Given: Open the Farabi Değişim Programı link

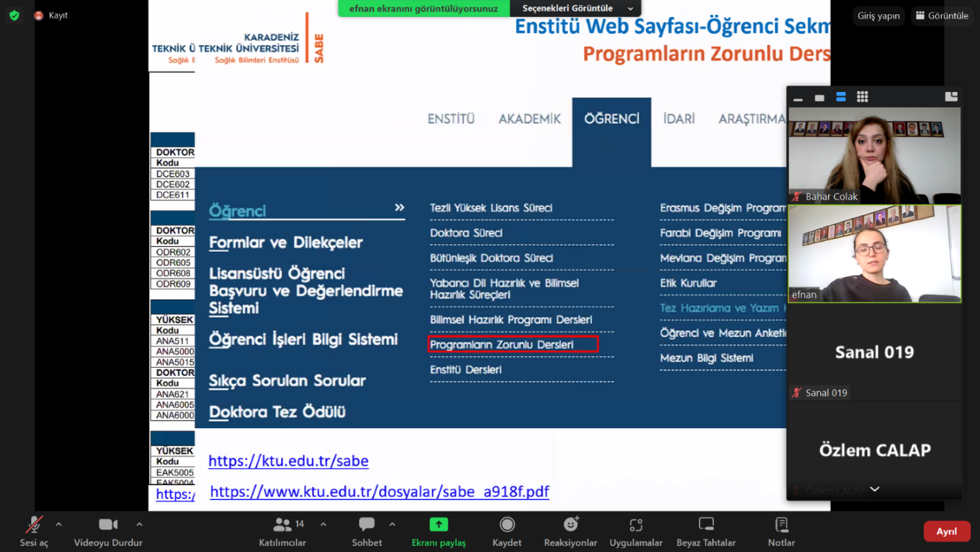Looking at the screenshot, I should pyautogui.click(x=721, y=233).
